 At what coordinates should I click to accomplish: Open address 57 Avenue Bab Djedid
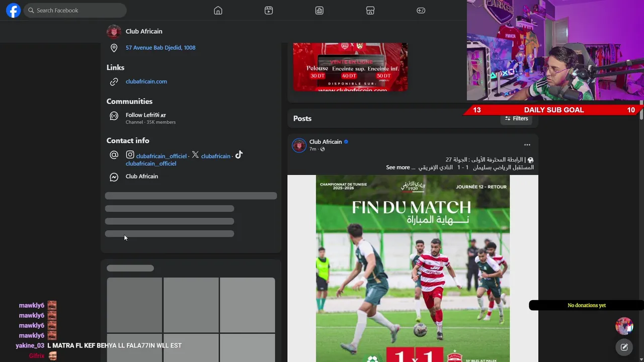[x=160, y=48]
